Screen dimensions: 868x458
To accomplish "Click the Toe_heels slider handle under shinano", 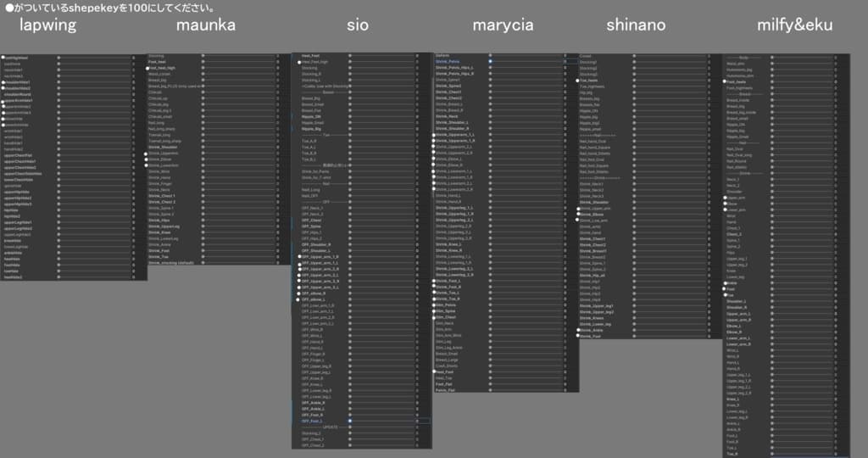I will point(634,81).
